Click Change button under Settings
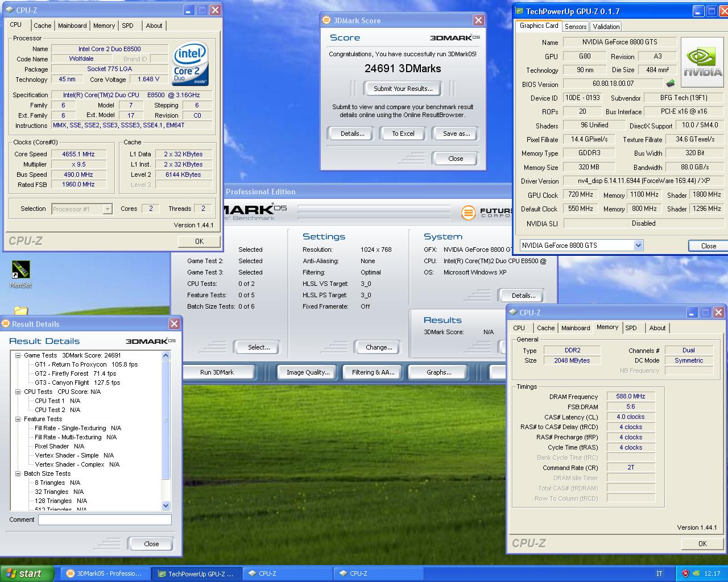 click(x=379, y=347)
